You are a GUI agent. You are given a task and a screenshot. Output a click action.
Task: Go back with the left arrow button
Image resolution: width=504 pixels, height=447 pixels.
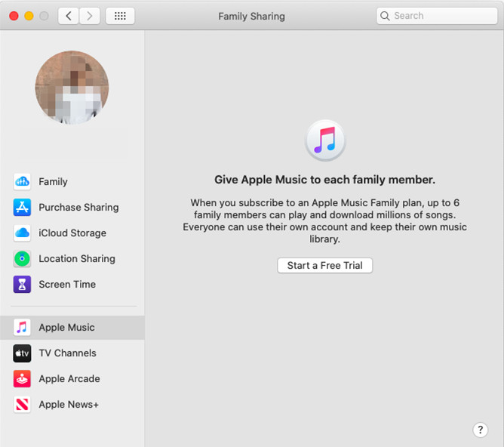click(69, 16)
